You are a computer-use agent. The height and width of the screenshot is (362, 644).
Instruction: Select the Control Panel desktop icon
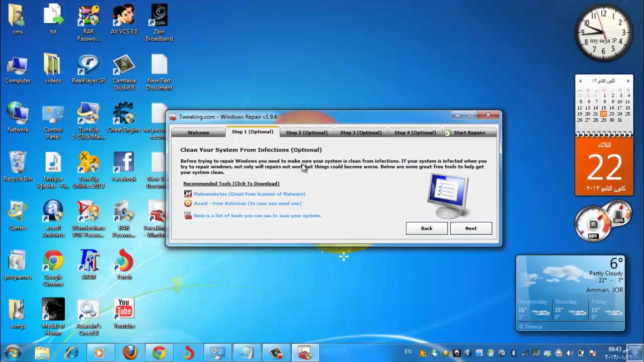(53, 122)
